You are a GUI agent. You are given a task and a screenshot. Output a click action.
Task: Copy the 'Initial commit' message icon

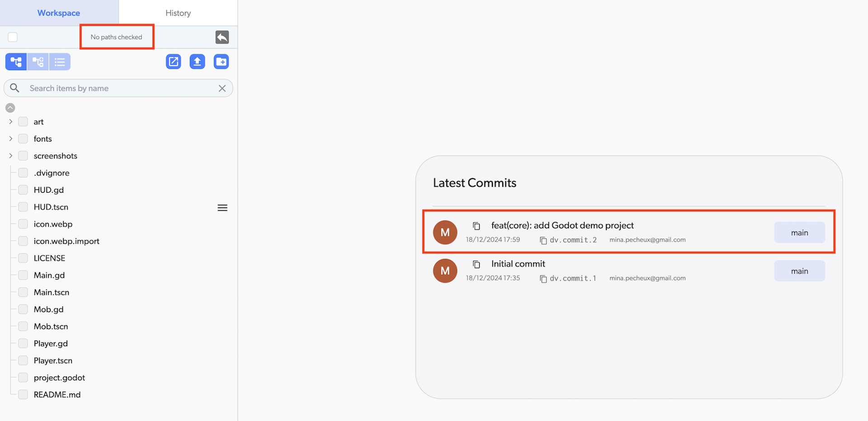tap(476, 264)
